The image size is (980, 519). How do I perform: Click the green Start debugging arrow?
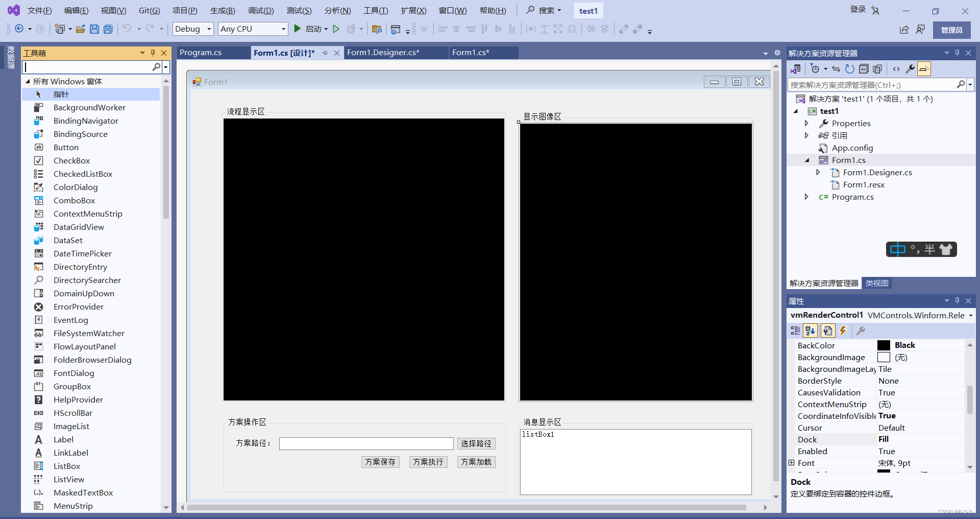(x=298, y=29)
